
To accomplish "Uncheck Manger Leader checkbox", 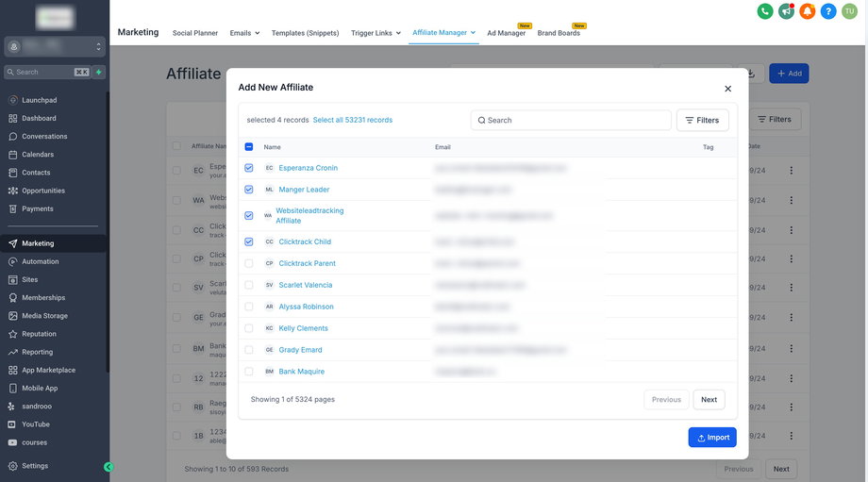I will pyautogui.click(x=248, y=190).
